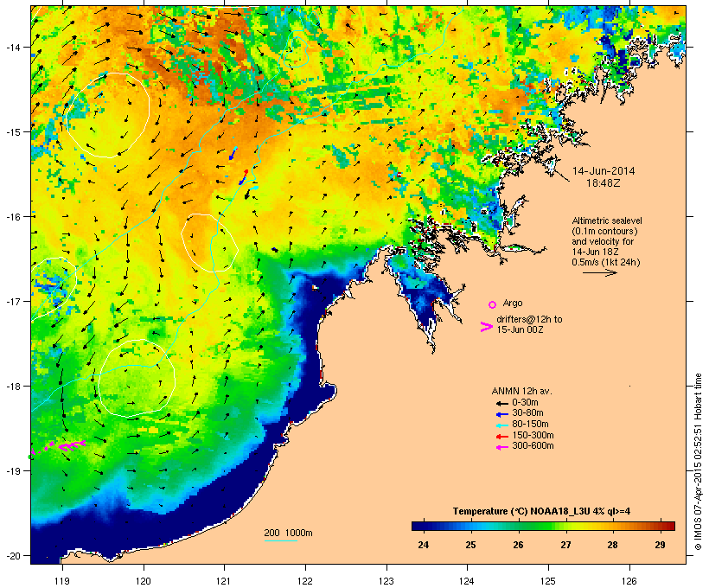Image resolution: width=709 pixels, height=588 pixels.
Task: Click the date label 14-Jun-2014
Action: click(604, 171)
